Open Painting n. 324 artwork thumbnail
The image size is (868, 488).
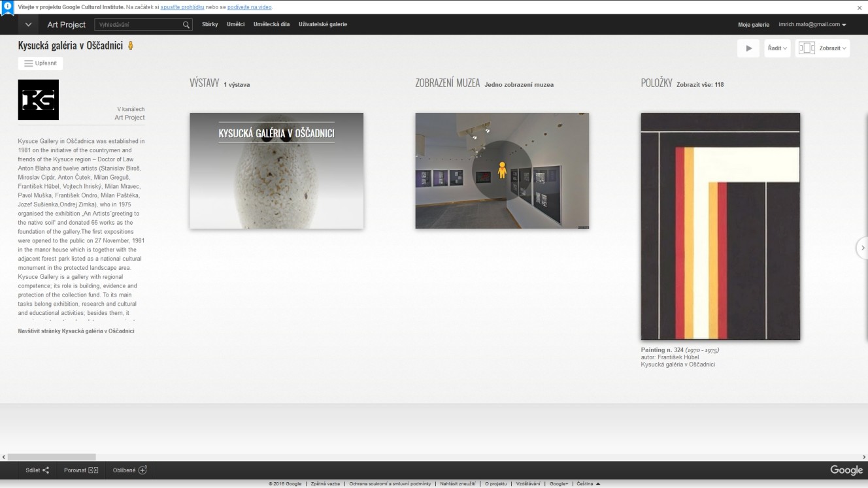click(x=720, y=226)
